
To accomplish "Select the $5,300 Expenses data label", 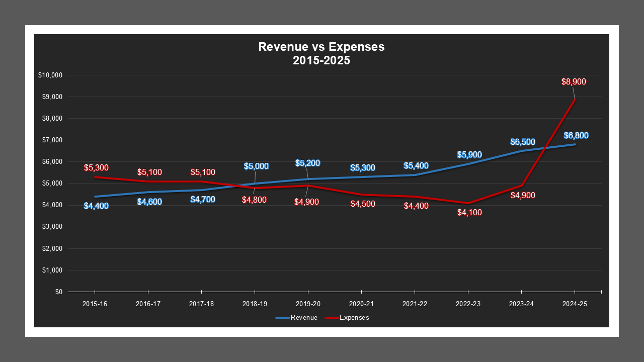I will [97, 167].
